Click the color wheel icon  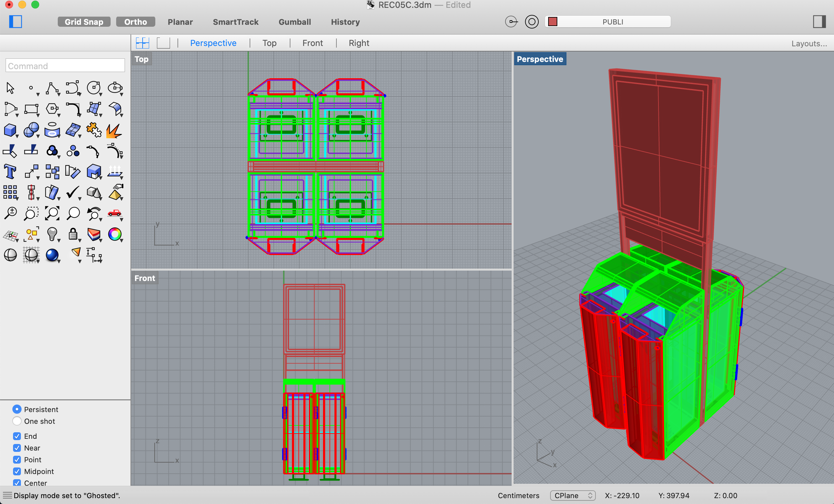(x=115, y=234)
